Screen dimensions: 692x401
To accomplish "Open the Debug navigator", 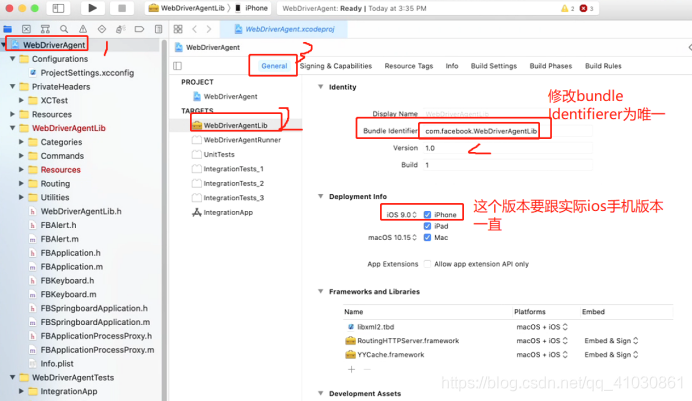I will (x=120, y=29).
